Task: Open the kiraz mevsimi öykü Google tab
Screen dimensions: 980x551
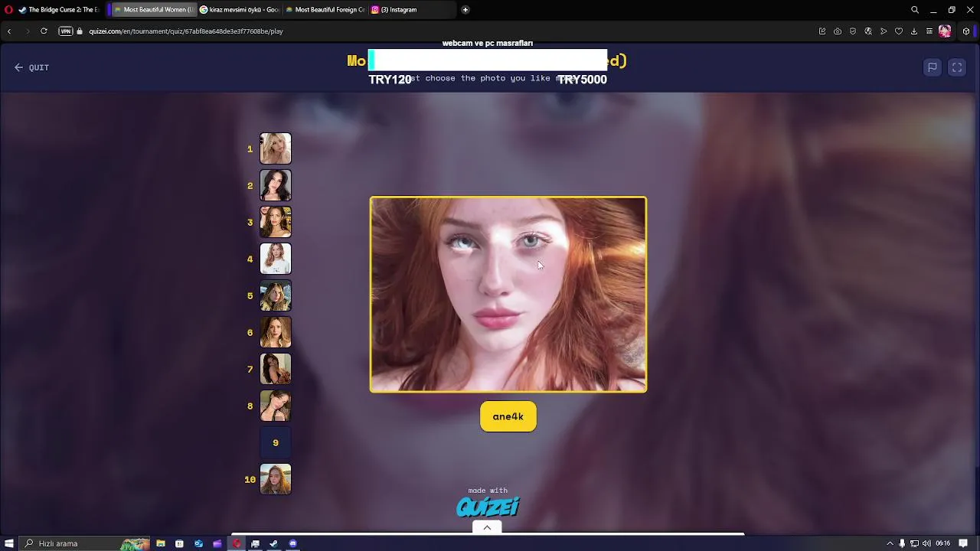Action: click(239, 10)
